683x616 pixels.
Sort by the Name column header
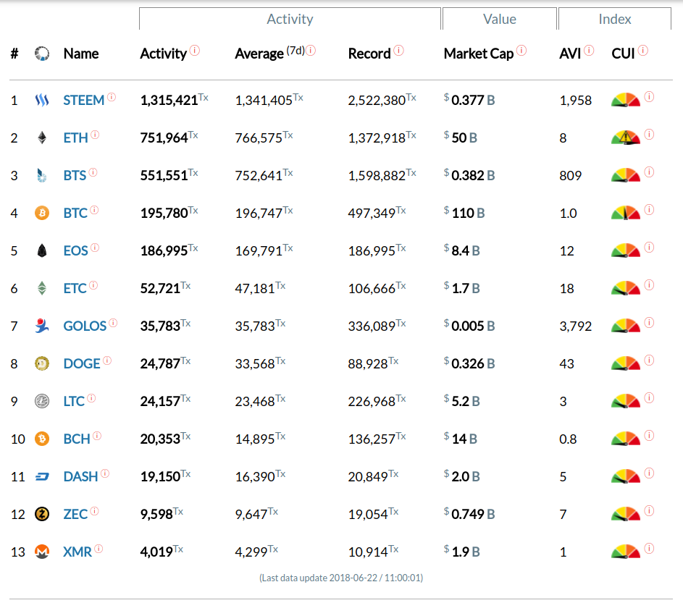(81, 54)
